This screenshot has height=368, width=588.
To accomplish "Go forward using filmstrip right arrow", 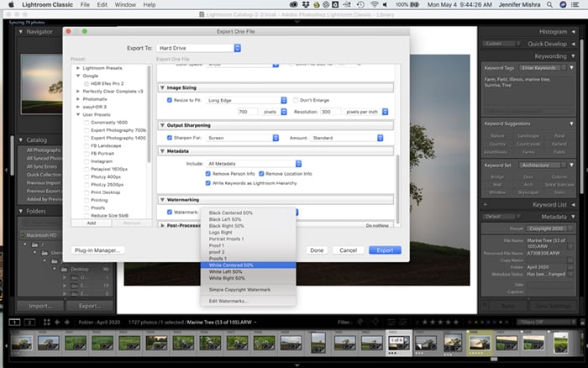I will click(66, 322).
